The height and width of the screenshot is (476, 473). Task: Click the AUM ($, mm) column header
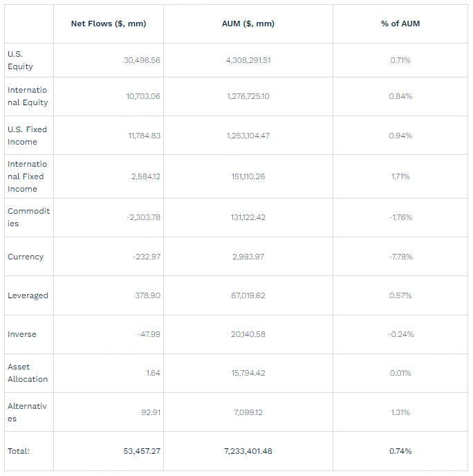[248, 24]
